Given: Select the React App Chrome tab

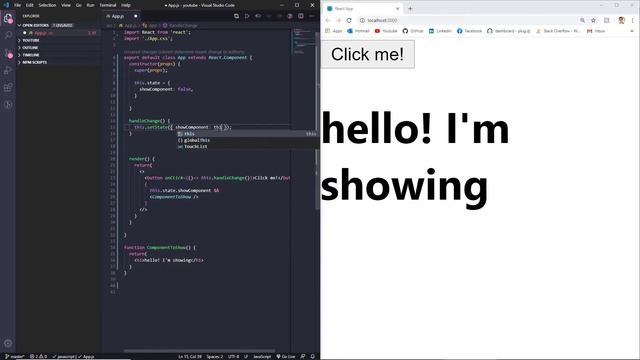Looking at the screenshot, I should (x=362, y=8).
